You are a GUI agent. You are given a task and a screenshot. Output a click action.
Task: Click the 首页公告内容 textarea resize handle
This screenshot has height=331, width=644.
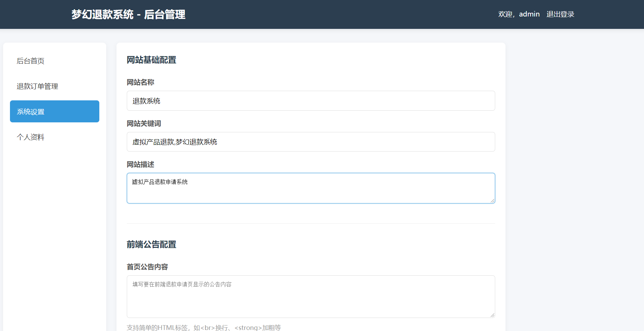point(492,315)
